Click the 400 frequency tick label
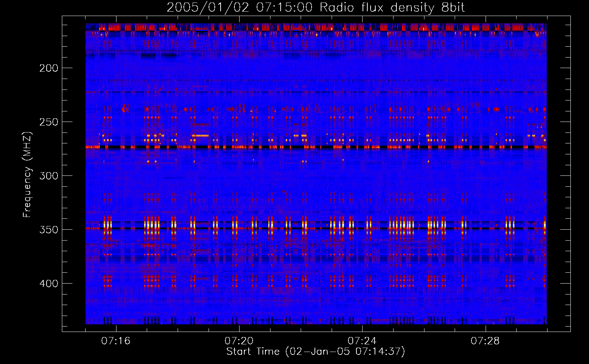The width and height of the screenshot is (589, 364). pos(49,284)
